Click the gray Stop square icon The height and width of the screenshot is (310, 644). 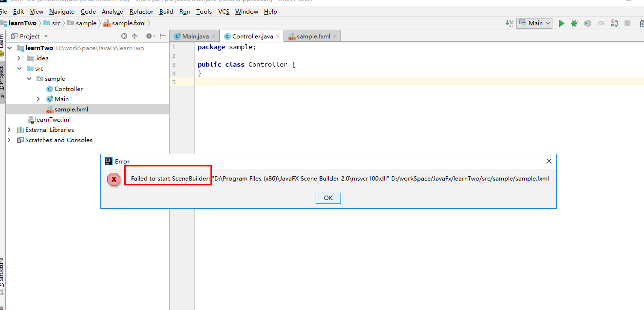click(627, 23)
